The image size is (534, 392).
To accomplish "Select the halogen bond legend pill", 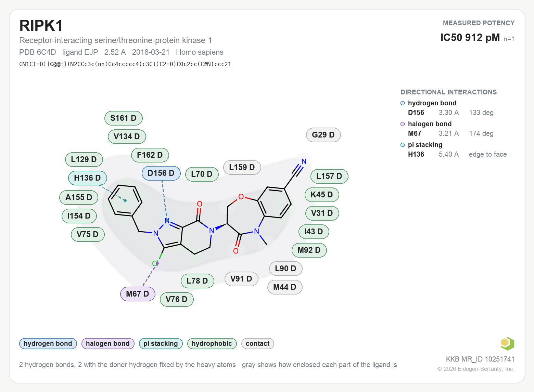I will [108, 343].
